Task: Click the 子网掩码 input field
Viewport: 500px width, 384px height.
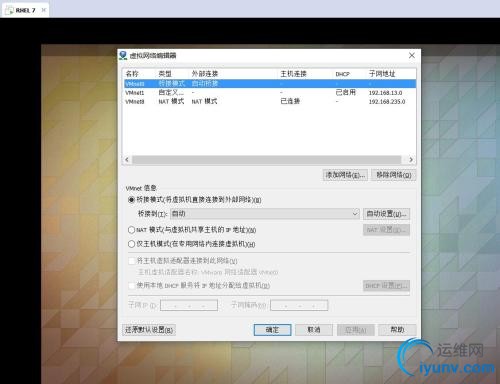Action: 299,305
